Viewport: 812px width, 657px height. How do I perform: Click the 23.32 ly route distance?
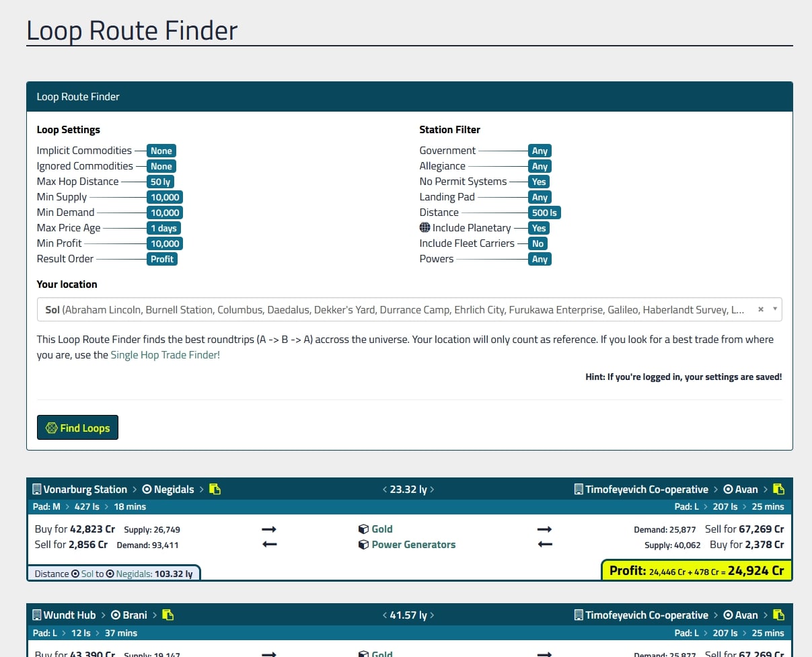[x=408, y=490]
